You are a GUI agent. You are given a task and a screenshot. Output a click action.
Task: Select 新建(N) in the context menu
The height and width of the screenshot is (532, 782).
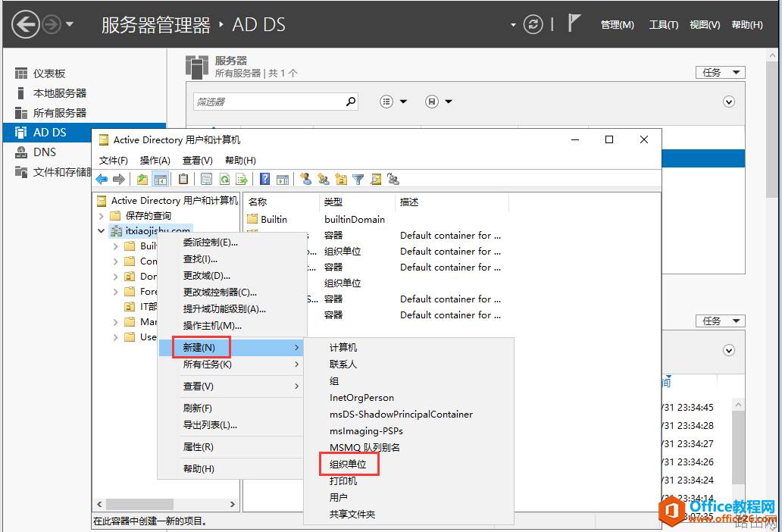[x=231, y=348]
